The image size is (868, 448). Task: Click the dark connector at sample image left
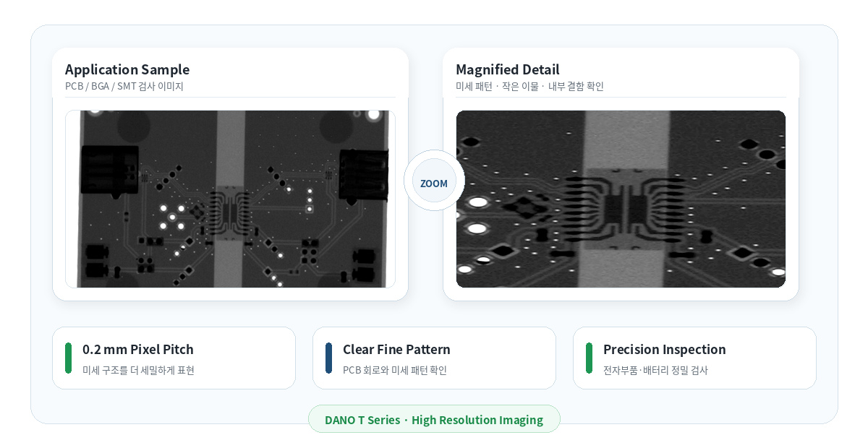click(x=109, y=168)
